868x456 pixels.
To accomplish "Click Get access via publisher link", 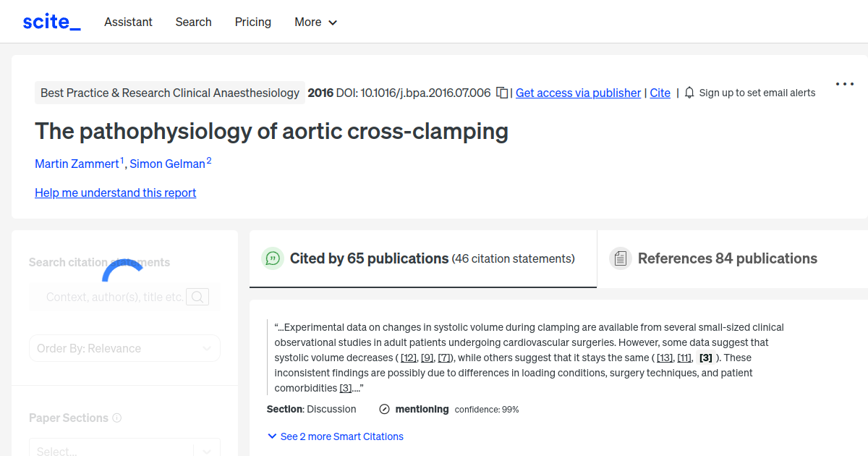I will (x=577, y=93).
